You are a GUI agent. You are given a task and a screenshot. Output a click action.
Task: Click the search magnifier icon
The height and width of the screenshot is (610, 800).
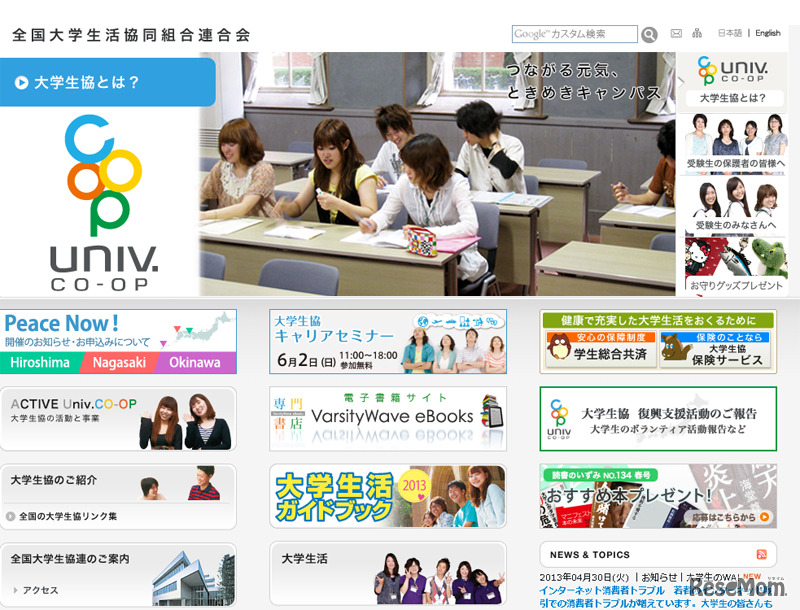[x=649, y=34]
